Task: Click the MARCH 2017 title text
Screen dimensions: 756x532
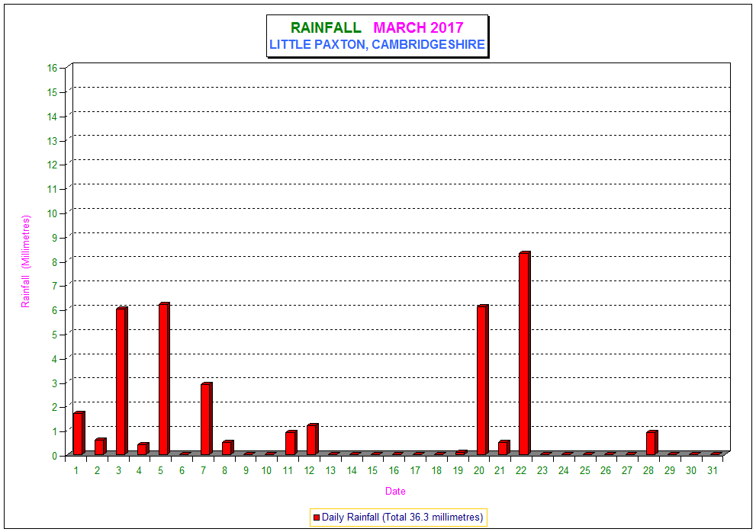Action: pos(418,27)
